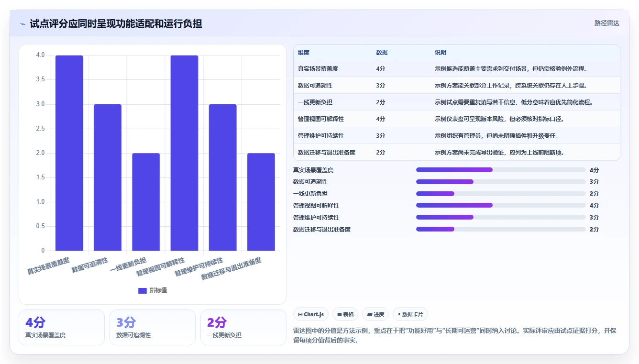Click the description starting 示例试点需要重复填写
This screenshot has width=639, height=364.
514,102
